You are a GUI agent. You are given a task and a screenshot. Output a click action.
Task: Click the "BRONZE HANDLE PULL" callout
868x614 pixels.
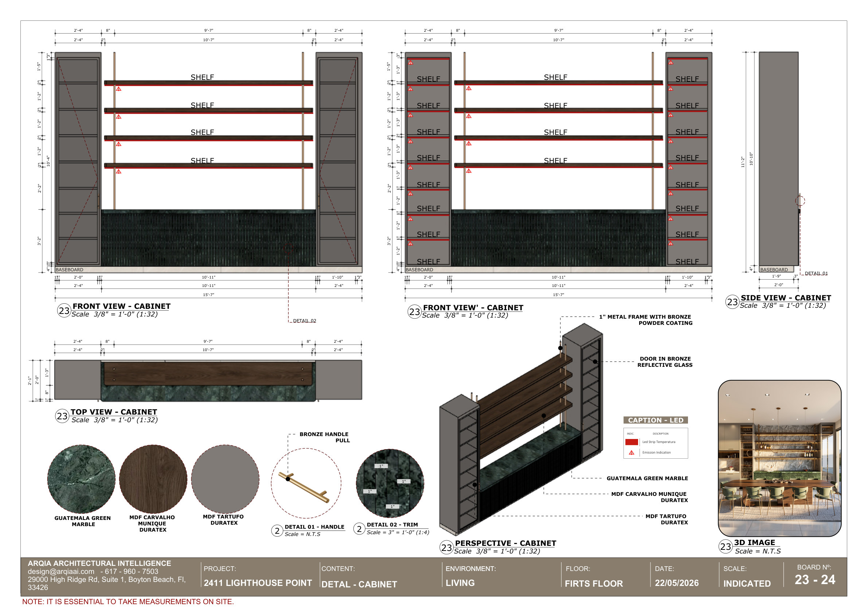(x=325, y=437)
